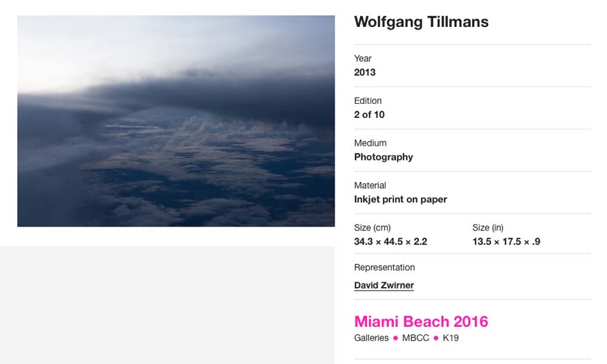This screenshot has width=607, height=364.
Task: Click the Inkjet print on paper text
Action: click(x=400, y=200)
